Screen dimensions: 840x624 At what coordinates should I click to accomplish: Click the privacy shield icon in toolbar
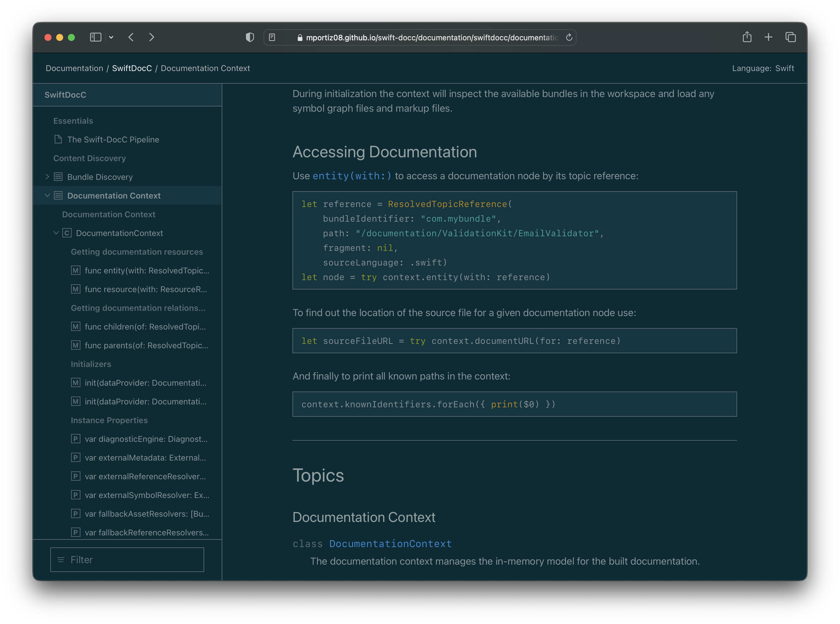249,37
